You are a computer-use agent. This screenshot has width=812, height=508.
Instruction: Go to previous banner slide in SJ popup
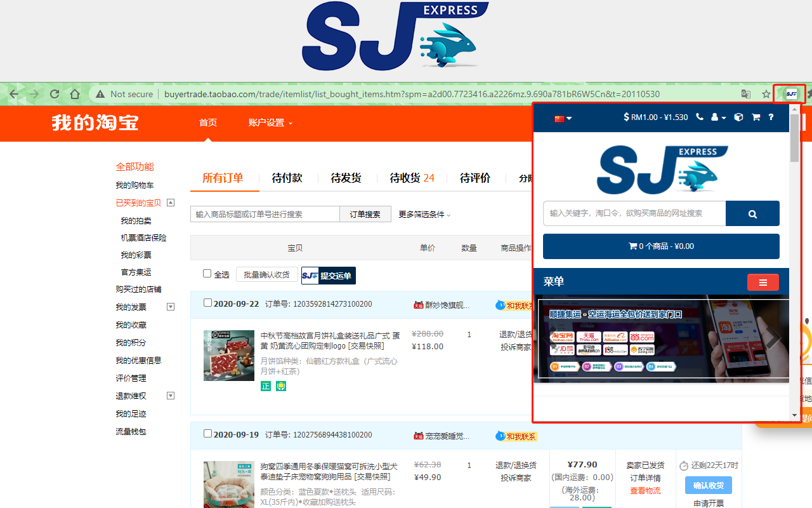551,339
